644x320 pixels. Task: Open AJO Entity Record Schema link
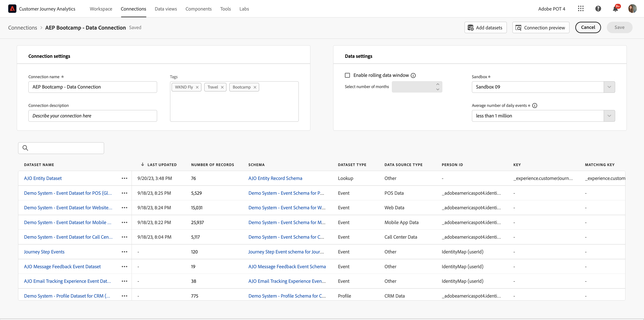[x=275, y=178]
